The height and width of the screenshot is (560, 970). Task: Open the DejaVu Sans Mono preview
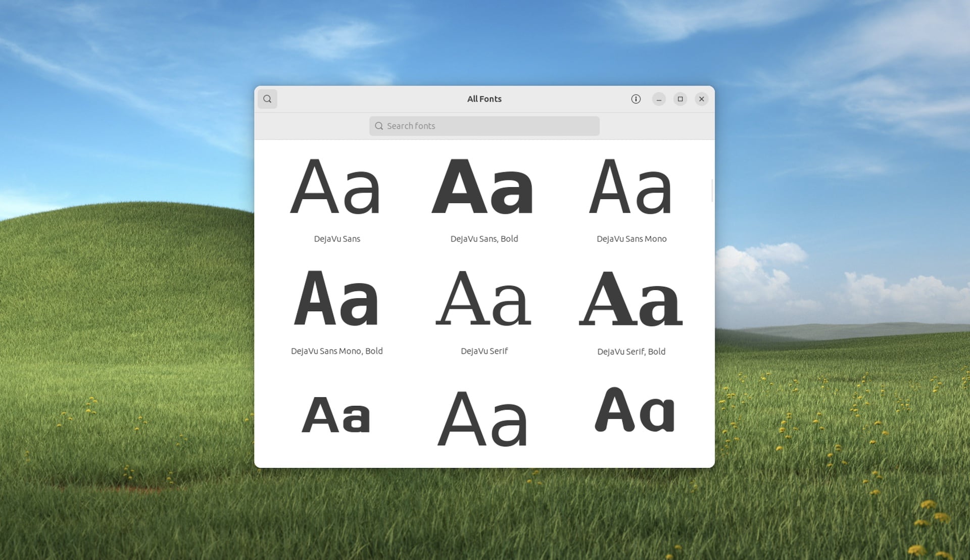(631, 187)
